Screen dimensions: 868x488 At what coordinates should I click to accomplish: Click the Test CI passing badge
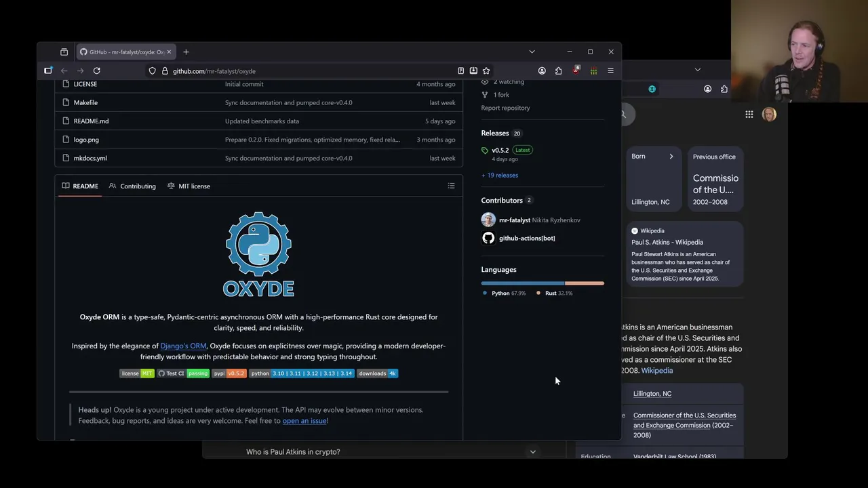(183, 373)
